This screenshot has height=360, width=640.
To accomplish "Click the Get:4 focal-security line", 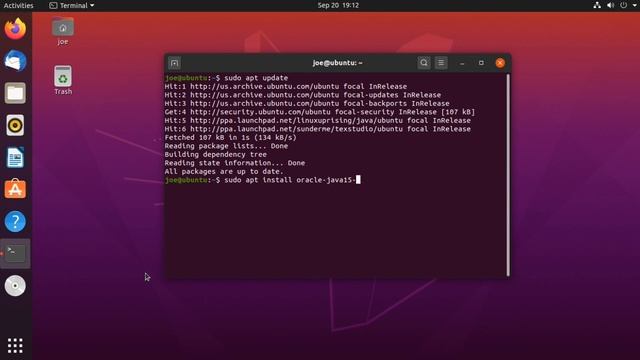I will [320, 112].
